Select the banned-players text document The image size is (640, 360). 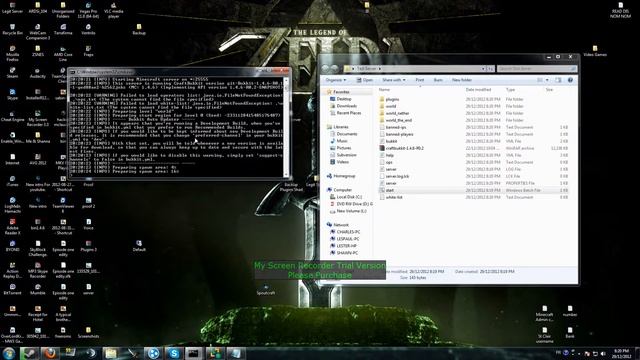pyautogui.click(x=399, y=134)
